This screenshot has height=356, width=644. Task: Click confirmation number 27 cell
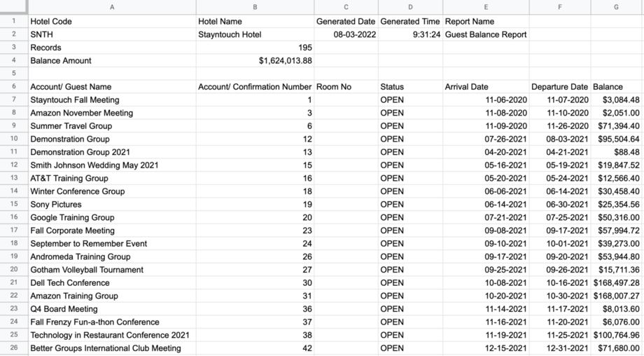point(255,270)
